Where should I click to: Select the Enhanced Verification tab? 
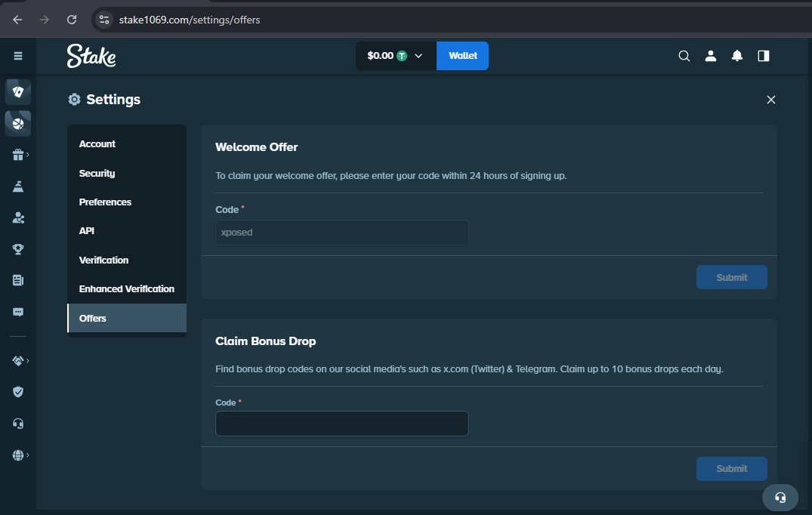click(127, 288)
